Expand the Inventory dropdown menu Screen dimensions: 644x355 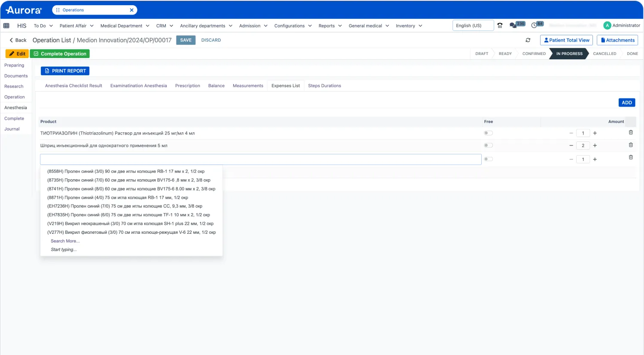[409, 26]
